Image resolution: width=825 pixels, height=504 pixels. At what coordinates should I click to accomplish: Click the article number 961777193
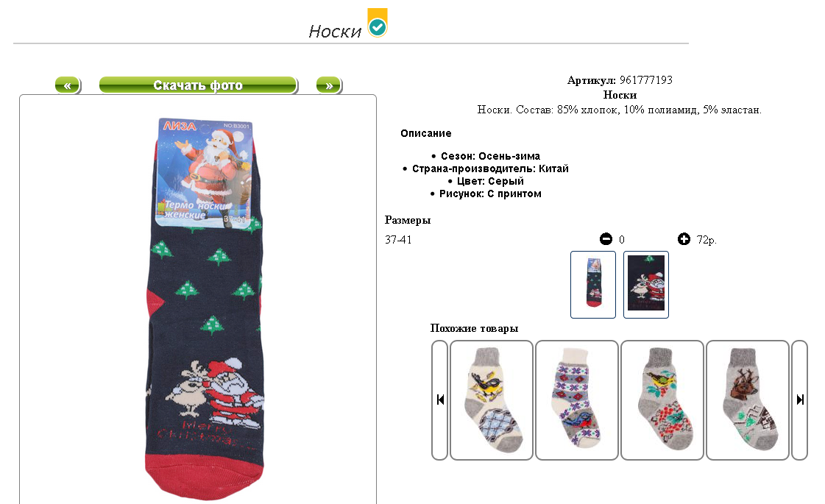(x=646, y=80)
